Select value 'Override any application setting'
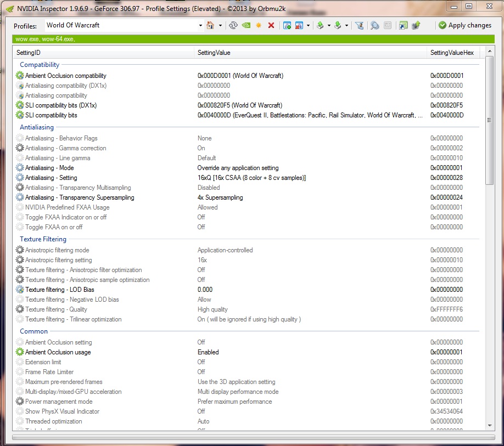This screenshot has height=446, width=504. pos(238,168)
